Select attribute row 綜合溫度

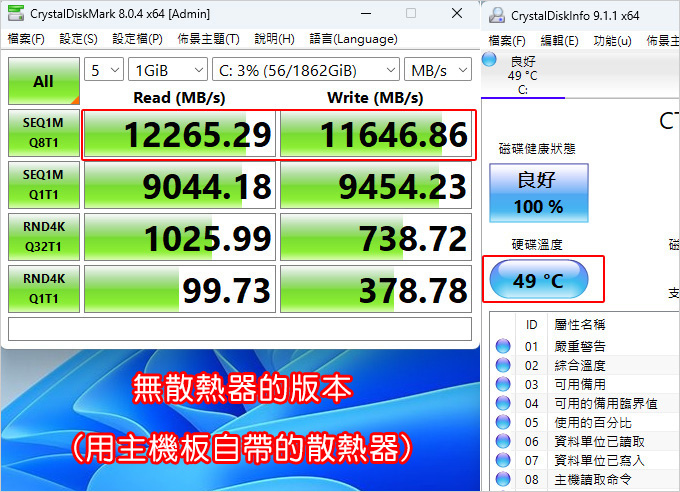585,365
